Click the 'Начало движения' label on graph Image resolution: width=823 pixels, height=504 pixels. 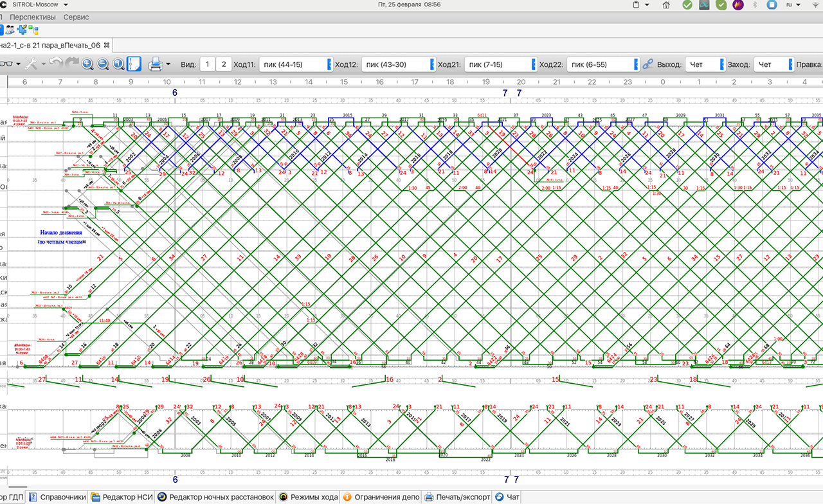(x=60, y=233)
